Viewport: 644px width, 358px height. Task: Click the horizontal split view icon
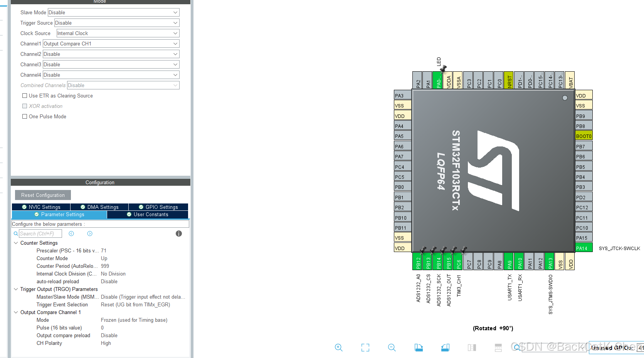click(498, 348)
